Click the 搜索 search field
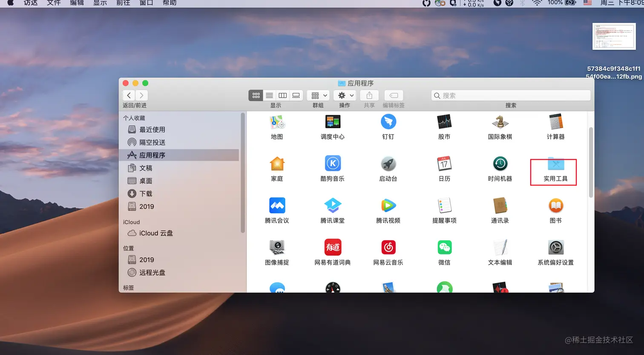 click(x=511, y=95)
